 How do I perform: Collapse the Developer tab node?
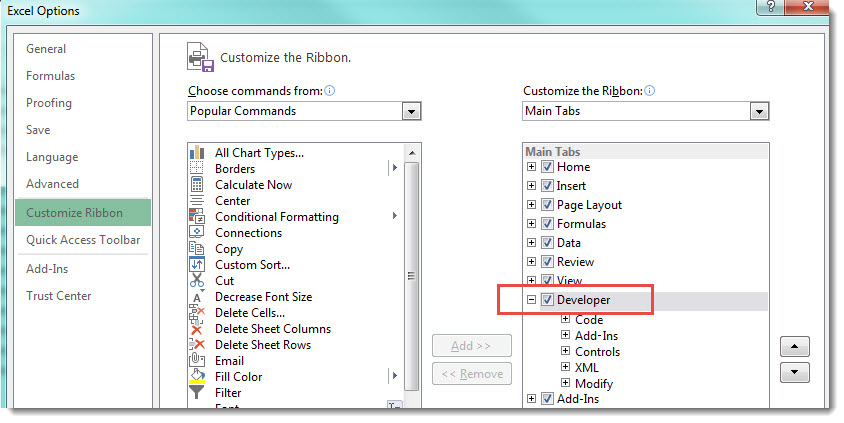[x=531, y=300]
